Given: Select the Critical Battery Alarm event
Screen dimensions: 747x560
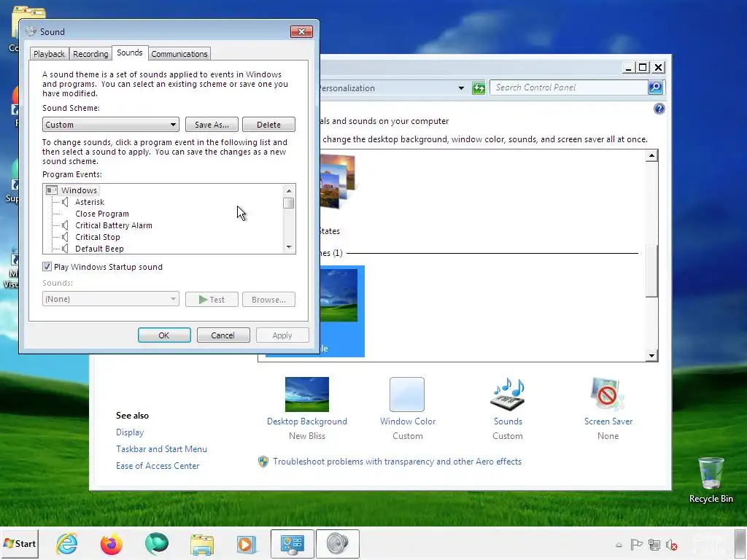Looking at the screenshot, I should pos(113,225).
